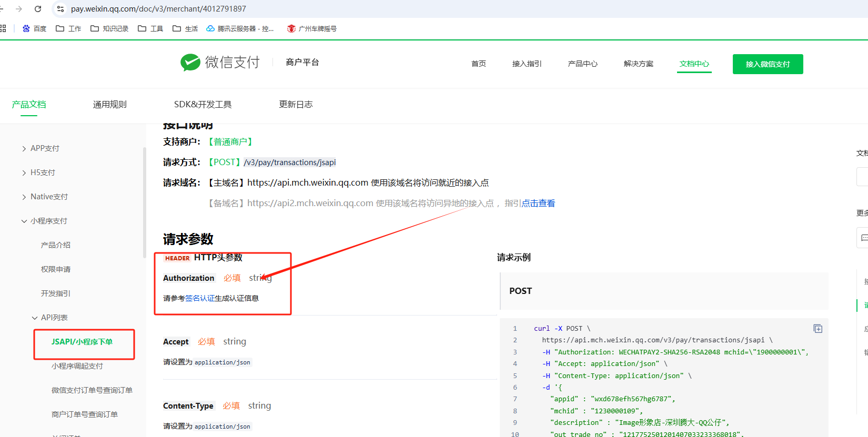Image resolution: width=868 pixels, height=437 pixels.
Task: Click the address bar URL
Action: pyautogui.click(x=158, y=9)
